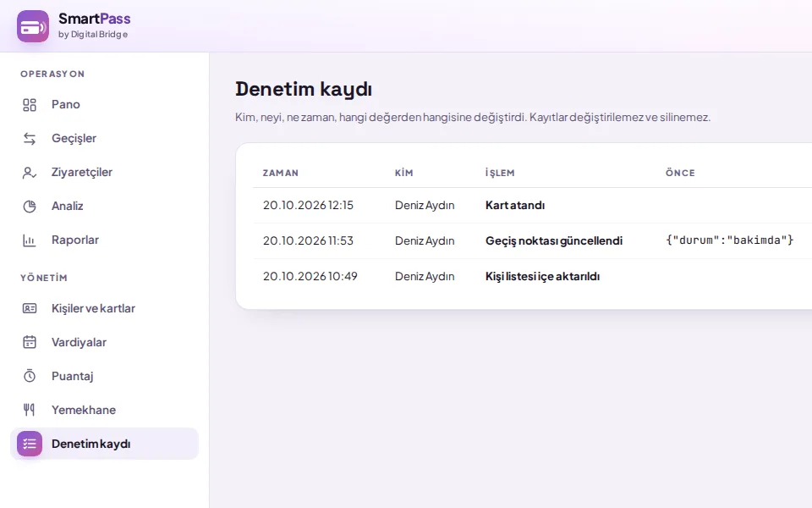Click Deniz Aydın in the Geçiş noktası row
The image size is (812, 508).
425,241
